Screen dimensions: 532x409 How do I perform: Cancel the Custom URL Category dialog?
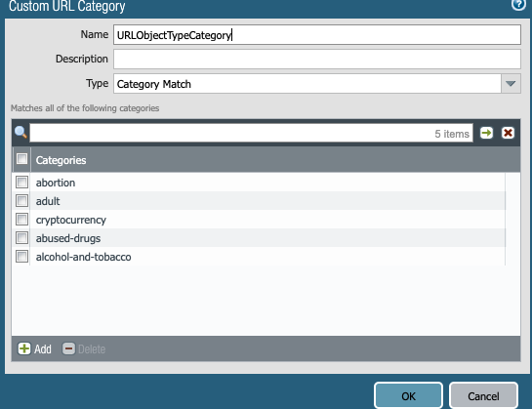483,395
